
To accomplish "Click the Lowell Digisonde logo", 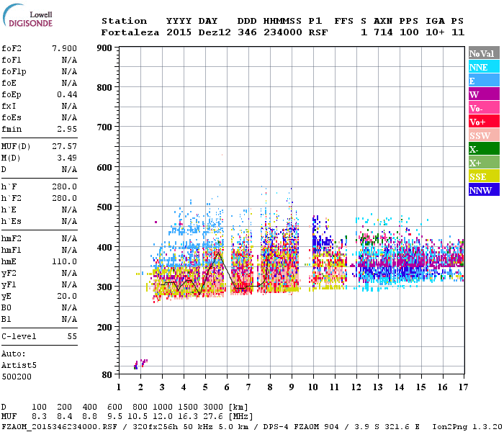I will 27,16.
